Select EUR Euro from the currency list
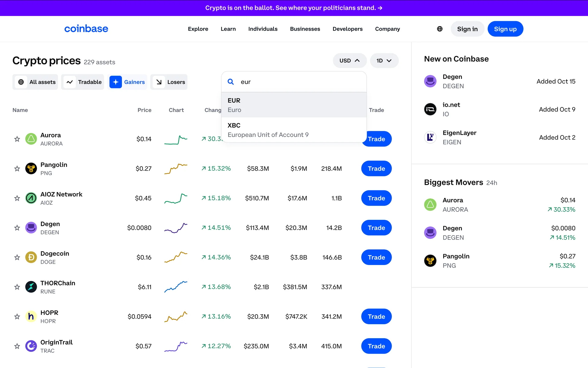This screenshot has width=588, height=368. click(x=293, y=105)
